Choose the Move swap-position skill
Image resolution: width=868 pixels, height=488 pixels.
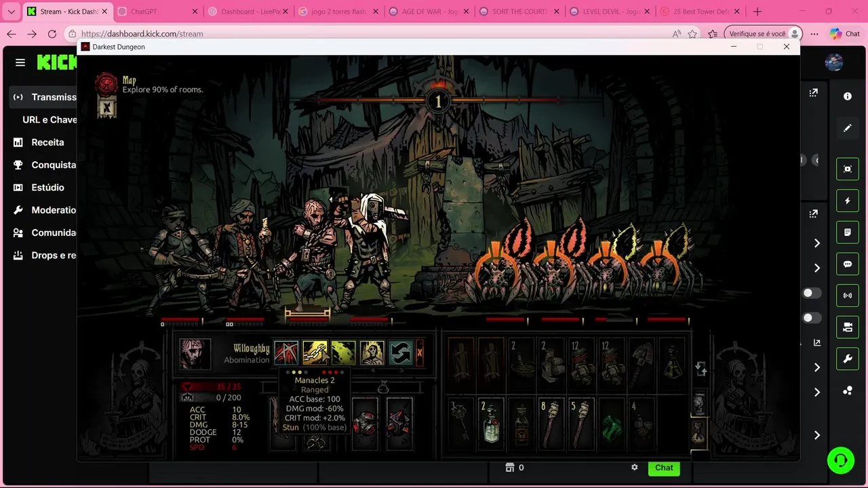(401, 353)
